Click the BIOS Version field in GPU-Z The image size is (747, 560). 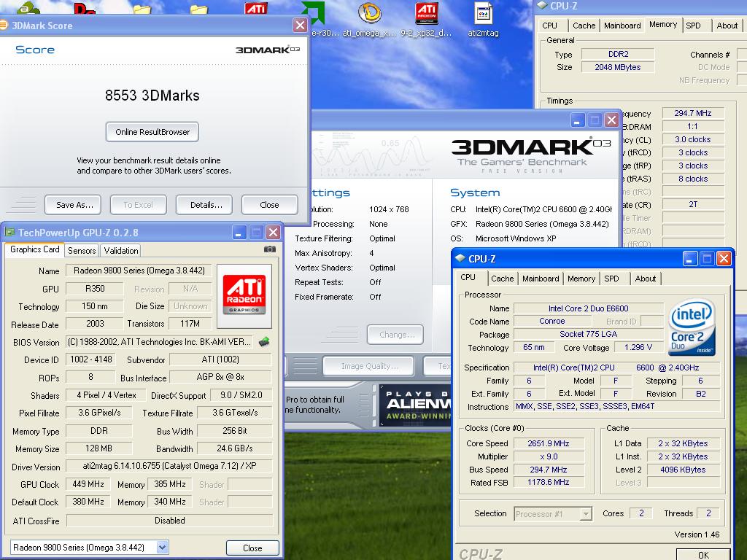click(x=160, y=342)
